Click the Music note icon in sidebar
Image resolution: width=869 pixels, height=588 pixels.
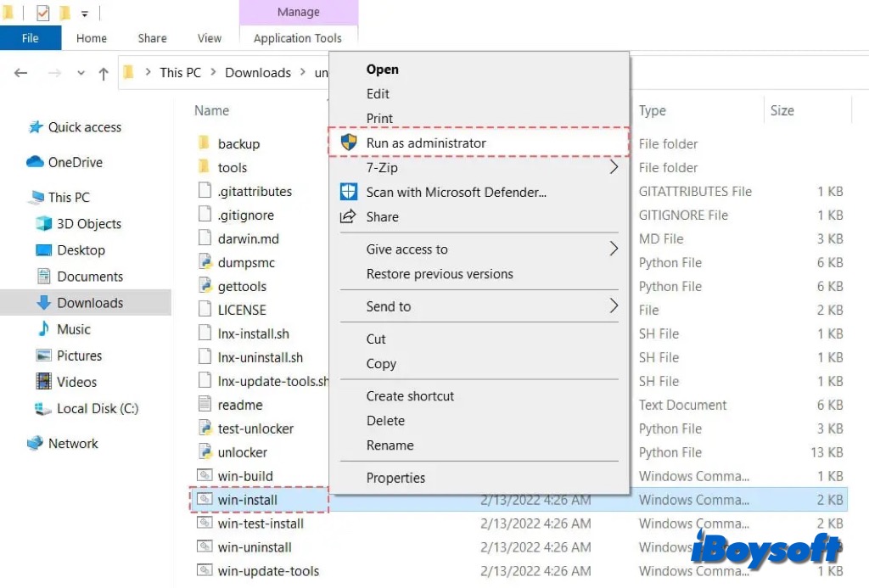(x=43, y=329)
